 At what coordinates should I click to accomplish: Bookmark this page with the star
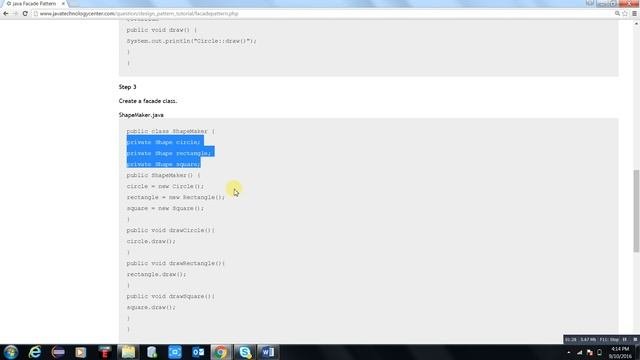tap(625, 13)
